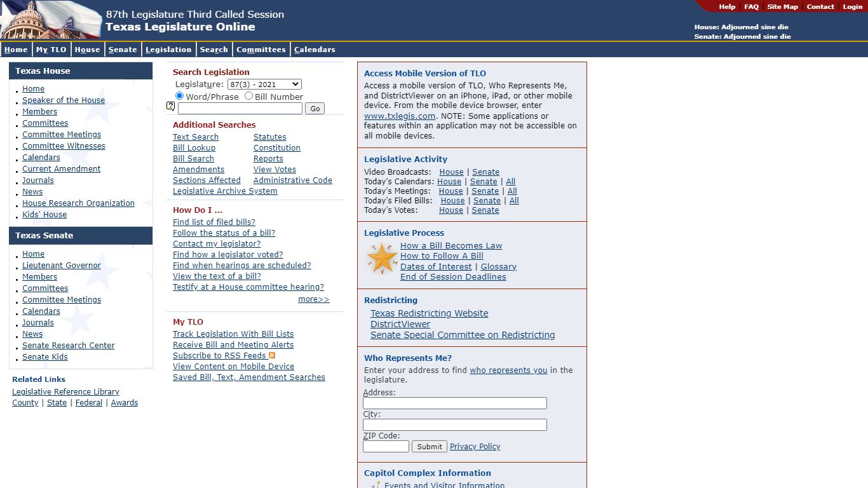
Task: Click the ZIP Code input field
Action: pos(386,447)
